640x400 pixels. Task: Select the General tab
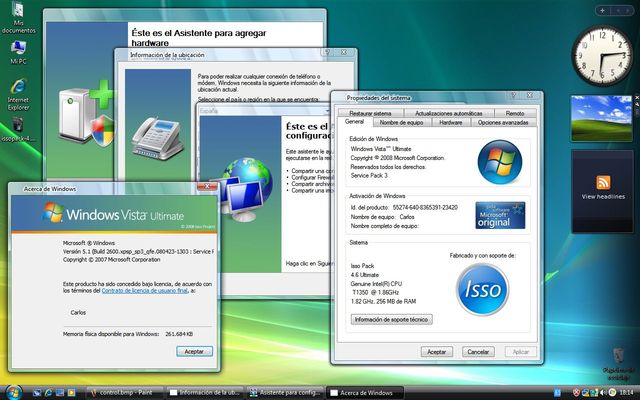[354, 122]
